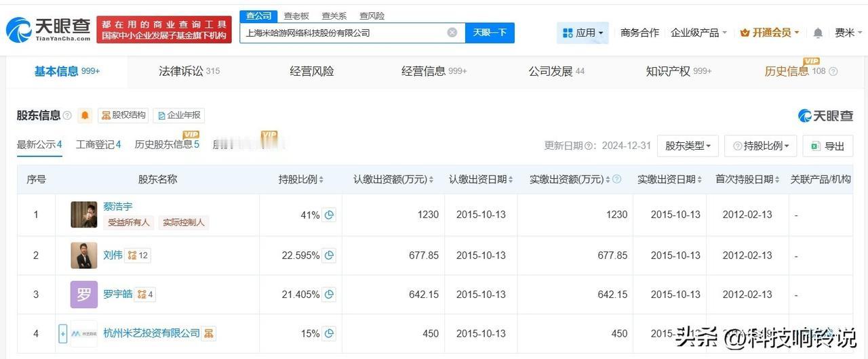Open the 开通会员 membership dropdown

pyautogui.click(x=770, y=33)
